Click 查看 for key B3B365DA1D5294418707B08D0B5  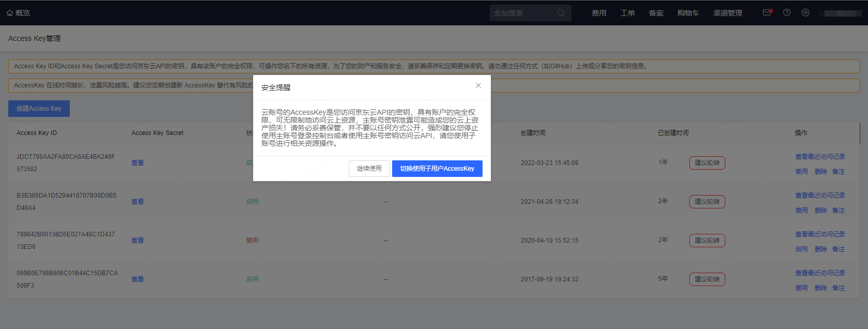point(137,202)
